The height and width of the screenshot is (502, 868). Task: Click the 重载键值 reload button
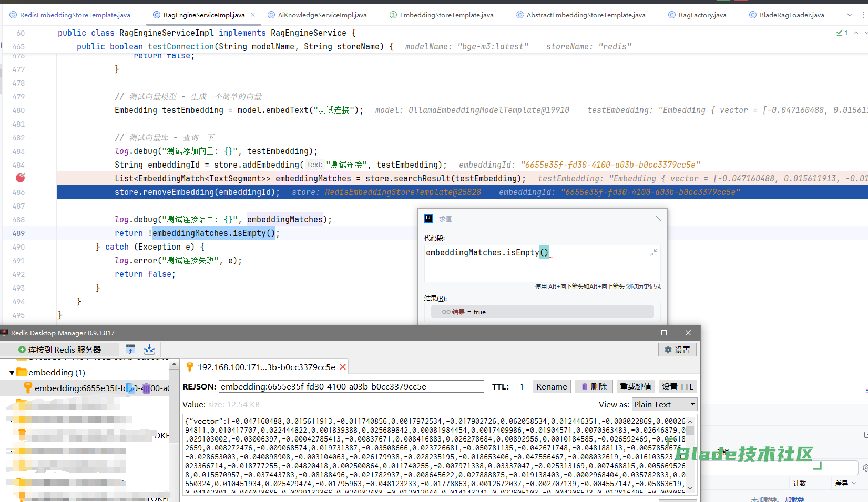[635, 386]
